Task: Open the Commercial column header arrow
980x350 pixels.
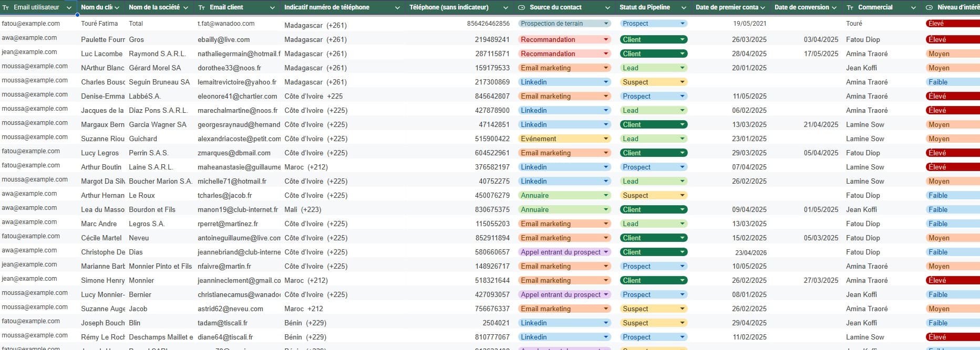Action: point(913,8)
